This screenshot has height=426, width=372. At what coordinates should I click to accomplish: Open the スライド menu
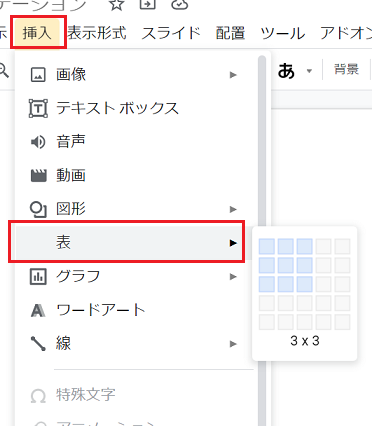click(171, 33)
